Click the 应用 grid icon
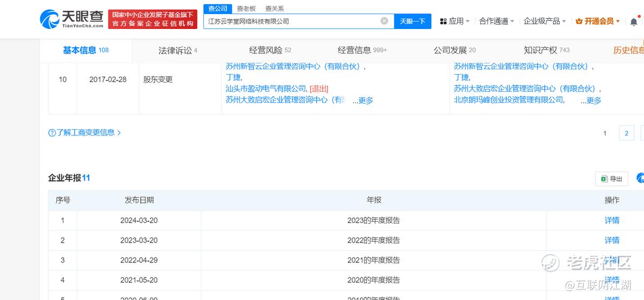This screenshot has height=300, width=644. pyautogui.click(x=443, y=21)
